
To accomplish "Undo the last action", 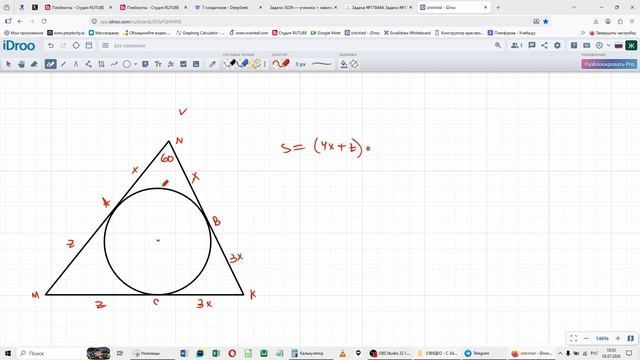I will click(51, 46).
